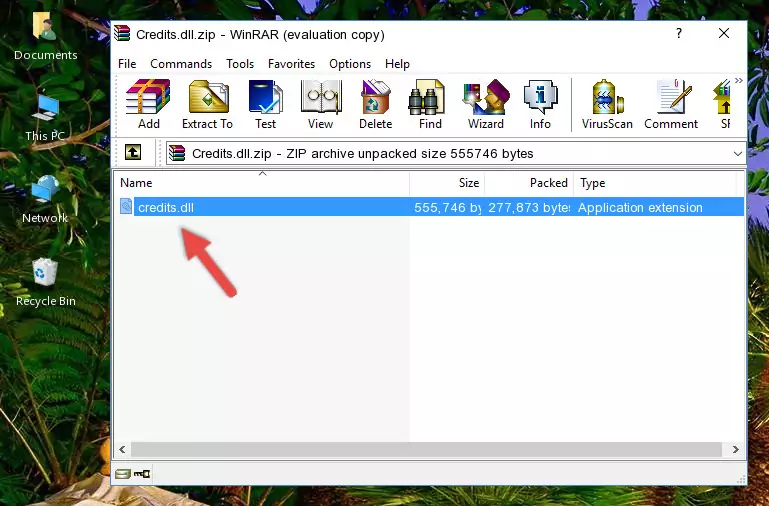Viewport: 769px width, 506px height.
Task: Click the Application extension type cell
Action: (x=640, y=207)
